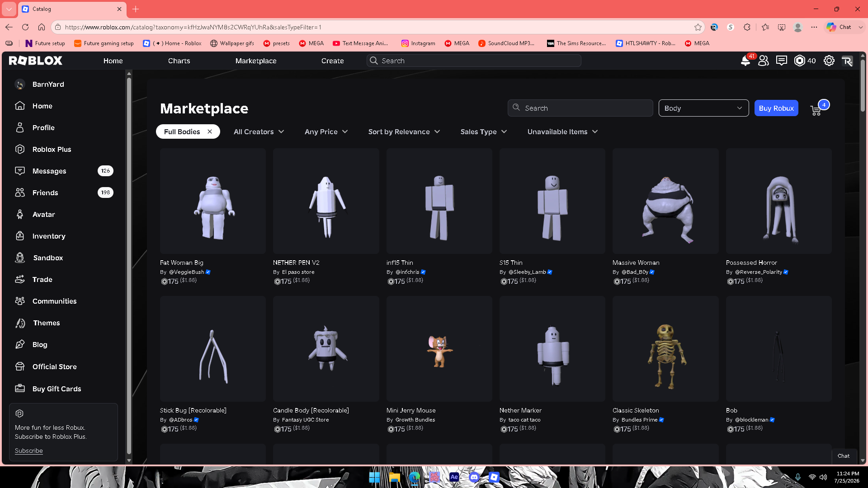Click the Roblox logo in the header
Screen dimensions: 868x488
pyautogui.click(x=36, y=61)
